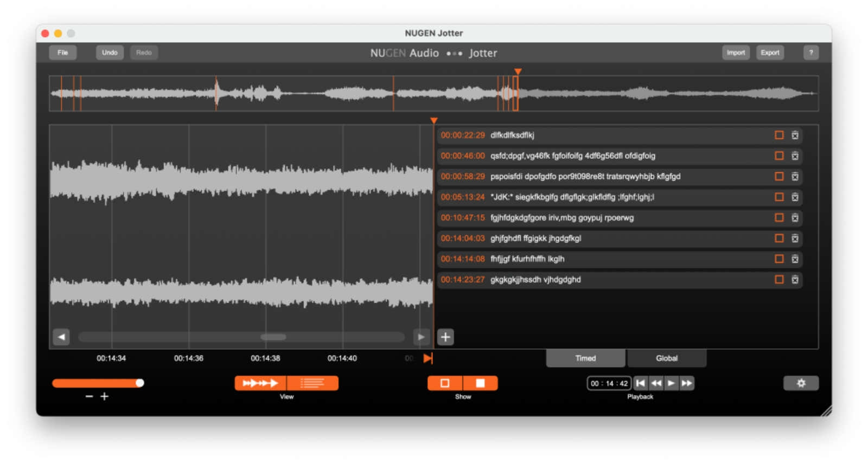Image resolution: width=868 pixels, height=464 pixels.
Task: Select timestamp 00:14:23:27
Action: (463, 279)
